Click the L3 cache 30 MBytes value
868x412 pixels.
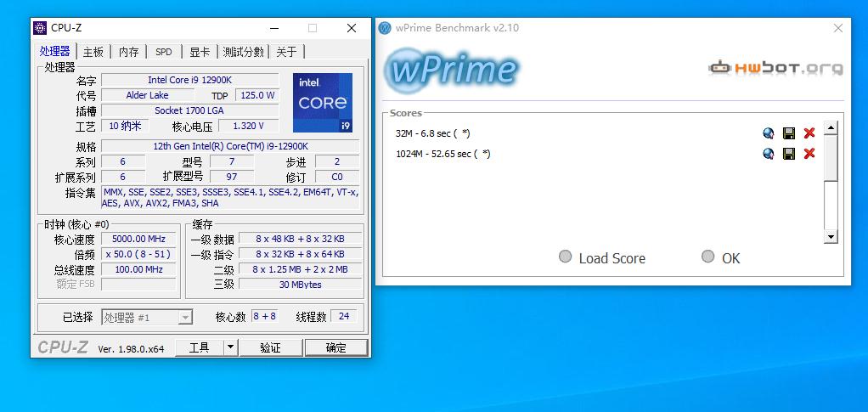[x=301, y=284]
